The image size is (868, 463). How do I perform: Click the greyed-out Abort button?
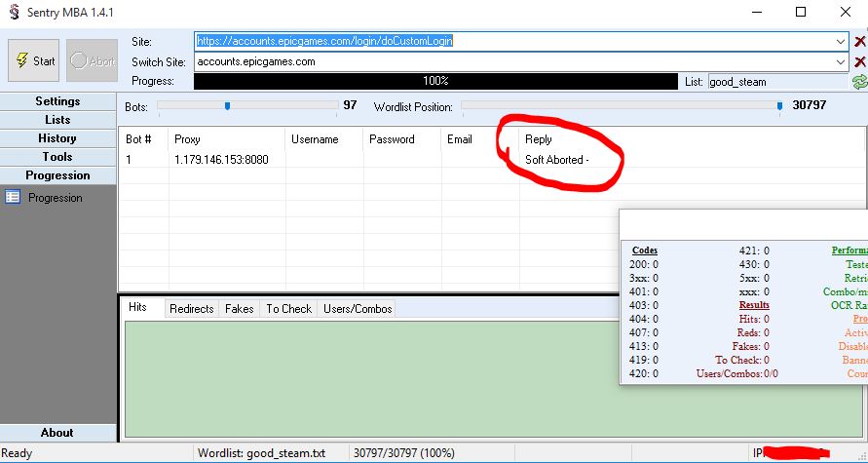tap(92, 60)
